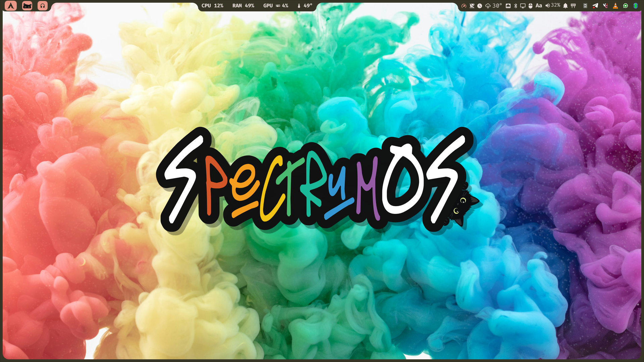This screenshot has height=362, width=644.
Task: Click the construction barrier icon
Action: (573, 6)
